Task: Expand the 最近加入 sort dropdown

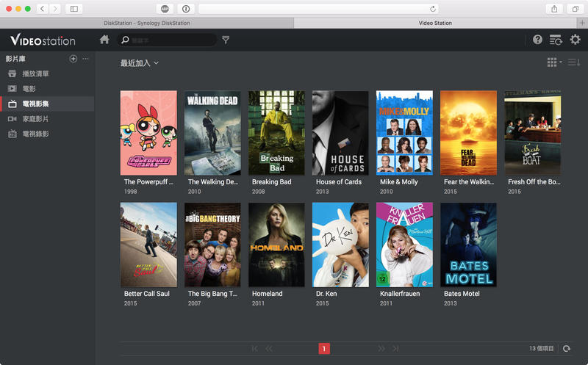Action: click(140, 63)
